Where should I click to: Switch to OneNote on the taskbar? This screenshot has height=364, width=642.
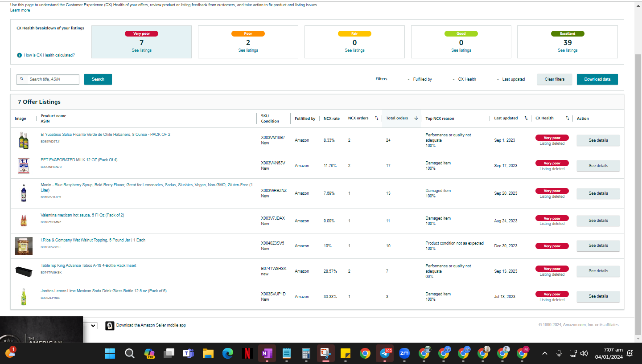pyautogui.click(x=267, y=354)
